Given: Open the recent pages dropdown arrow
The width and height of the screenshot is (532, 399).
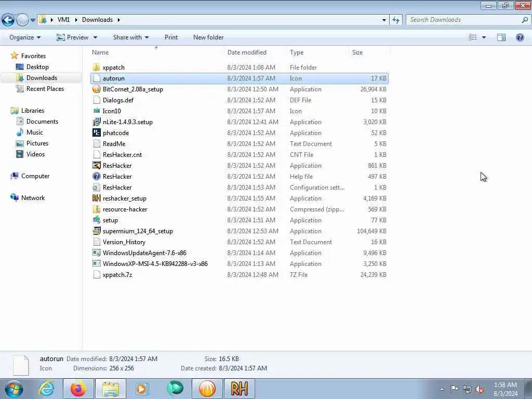Looking at the screenshot, I should tap(33, 20).
